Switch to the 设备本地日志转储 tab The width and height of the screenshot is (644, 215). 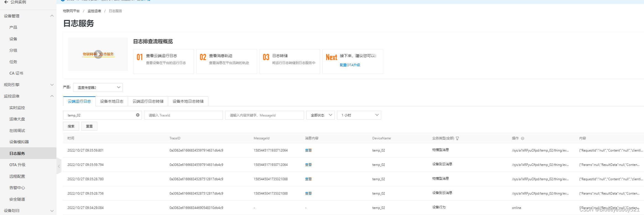pyautogui.click(x=188, y=101)
